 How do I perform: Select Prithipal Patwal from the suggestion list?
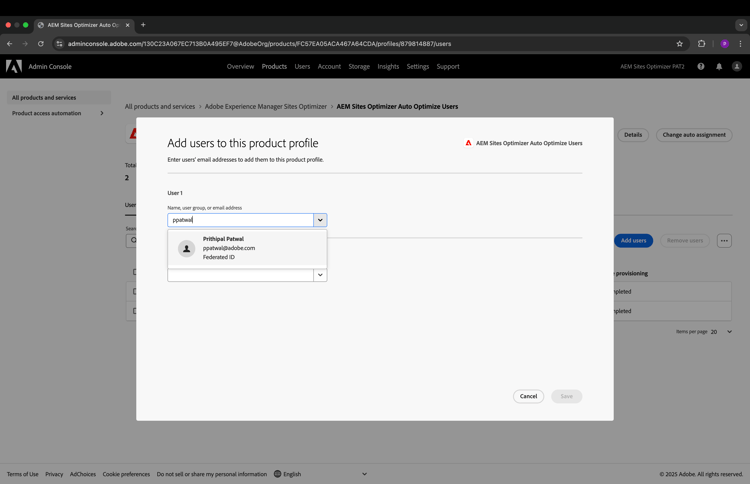[x=247, y=248]
